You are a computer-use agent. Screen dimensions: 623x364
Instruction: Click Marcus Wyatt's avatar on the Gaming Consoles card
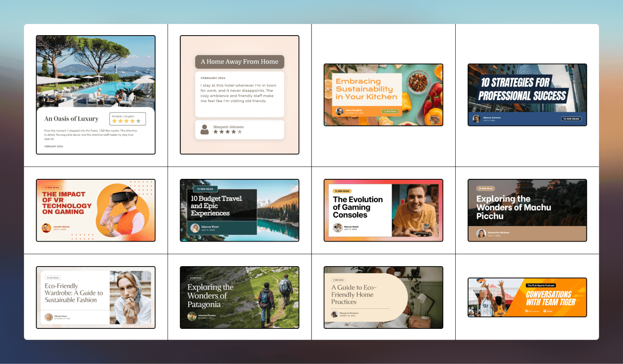pos(338,228)
